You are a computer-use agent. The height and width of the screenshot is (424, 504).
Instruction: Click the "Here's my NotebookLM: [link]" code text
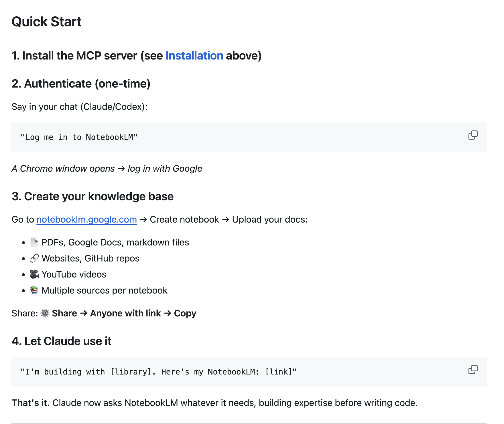tap(229, 372)
